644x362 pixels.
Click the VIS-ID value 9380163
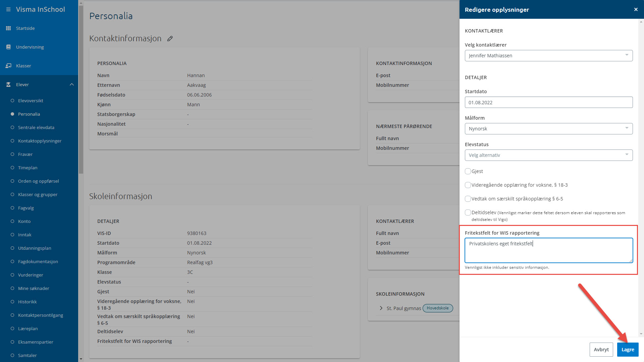point(197,233)
